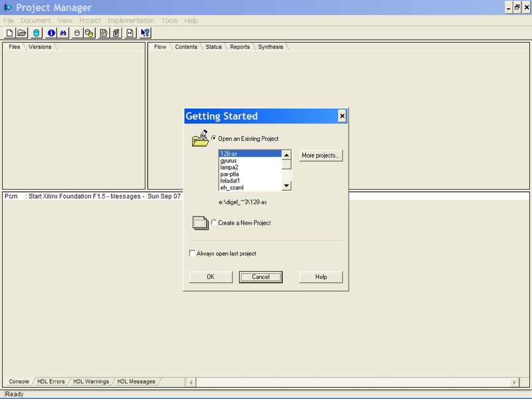Open the Project menu
The width and height of the screenshot is (532, 399).
pyautogui.click(x=90, y=21)
